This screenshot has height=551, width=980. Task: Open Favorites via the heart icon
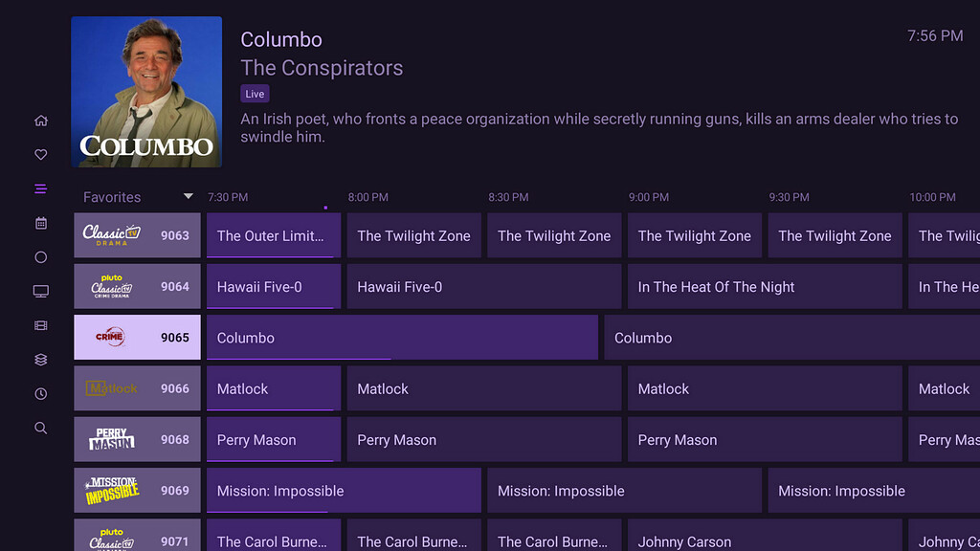pos(40,154)
